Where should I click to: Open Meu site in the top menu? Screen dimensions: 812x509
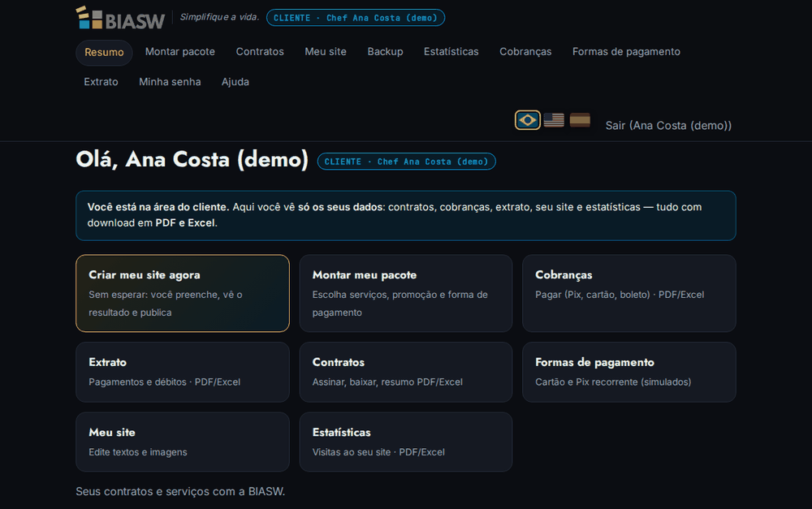point(326,52)
